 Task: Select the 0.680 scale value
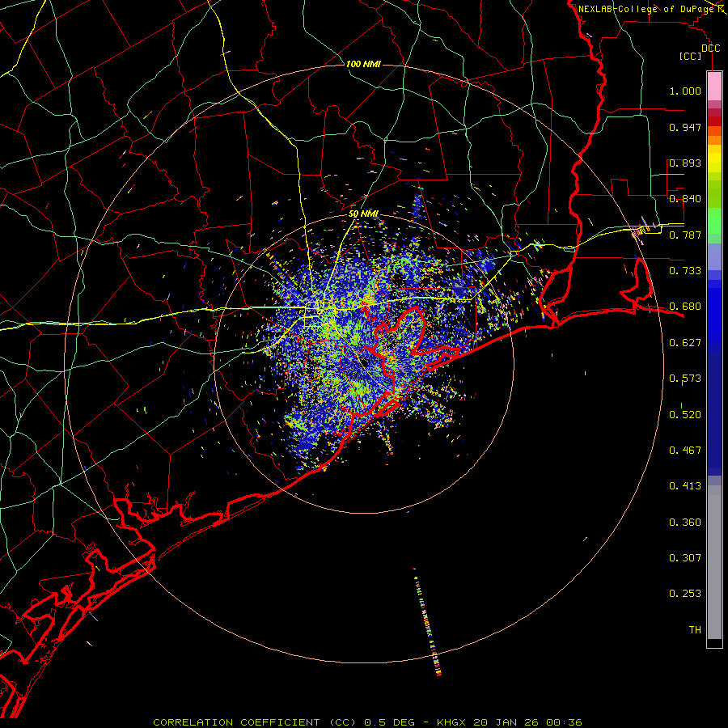685,307
